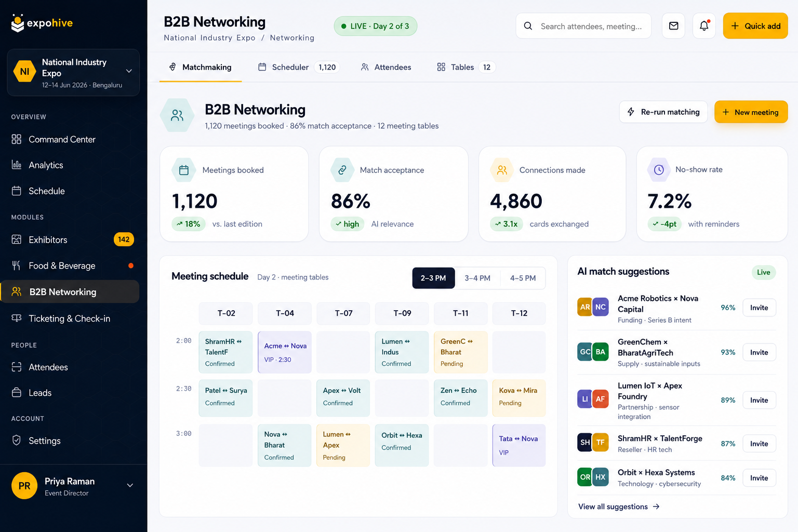Click the B2B Networking header hexagon icon
Screen dimensions: 798x532
[x=177, y=115]
